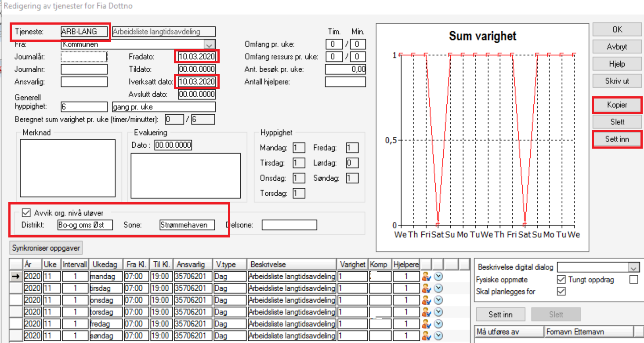Click the Beskrivelse column header
This screenshot has width=644, height=343.
coord(292,264)
